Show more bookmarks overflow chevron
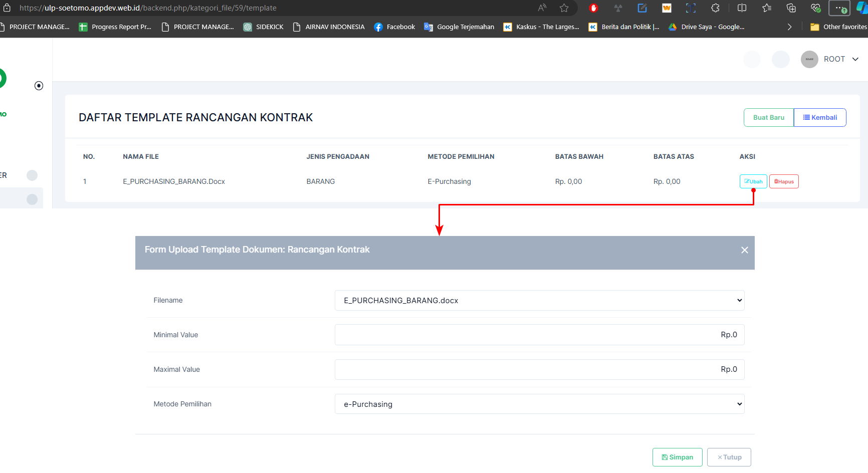Image resolution: width=868 pixels, height=473 pixels. click(x=789, y=27)
